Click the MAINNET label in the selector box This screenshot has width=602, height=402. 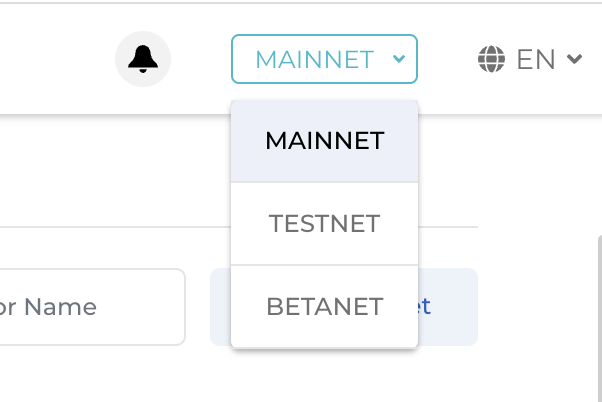pyautogui.click(x=314, y=60)
